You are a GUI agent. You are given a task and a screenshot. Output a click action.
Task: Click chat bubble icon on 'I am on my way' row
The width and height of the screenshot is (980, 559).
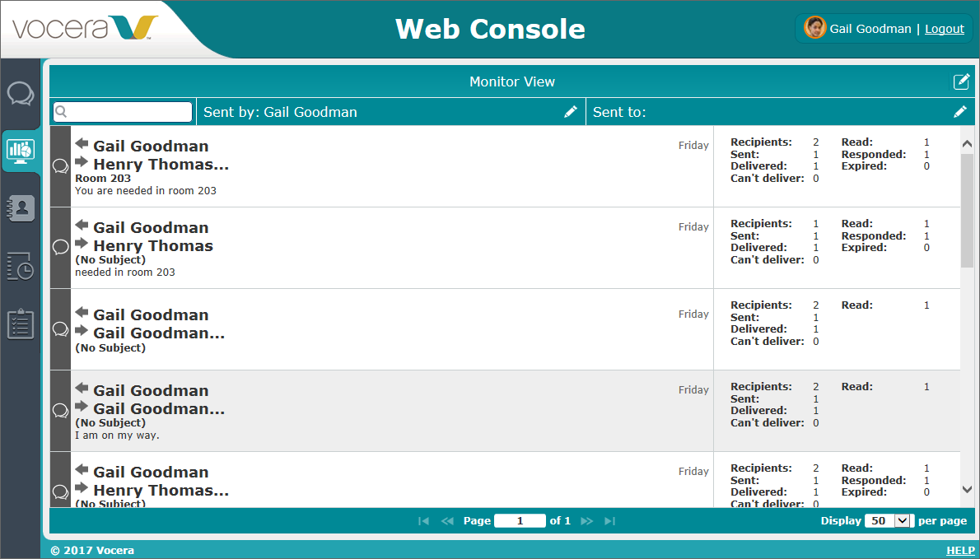[61, 410]
